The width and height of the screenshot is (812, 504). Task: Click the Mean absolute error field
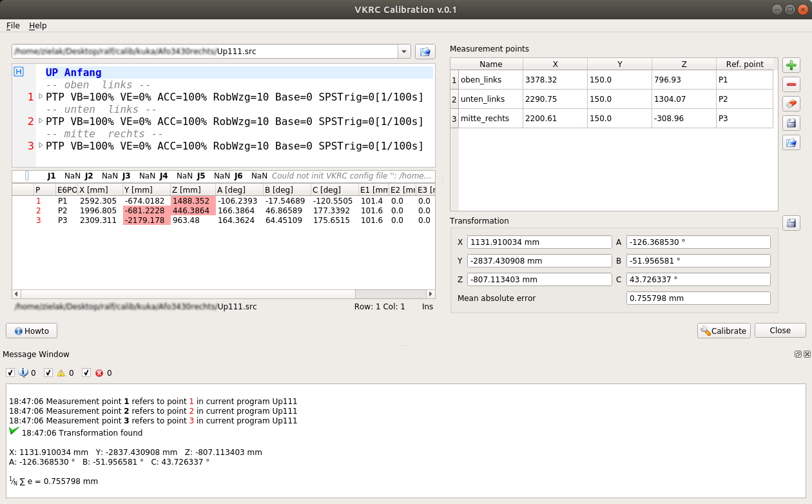pos(699,298)
